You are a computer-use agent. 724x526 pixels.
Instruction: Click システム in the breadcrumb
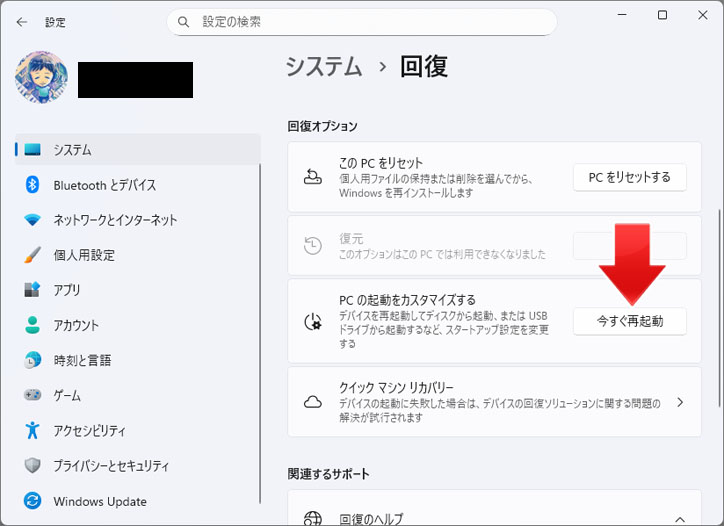tap(324, 67)
